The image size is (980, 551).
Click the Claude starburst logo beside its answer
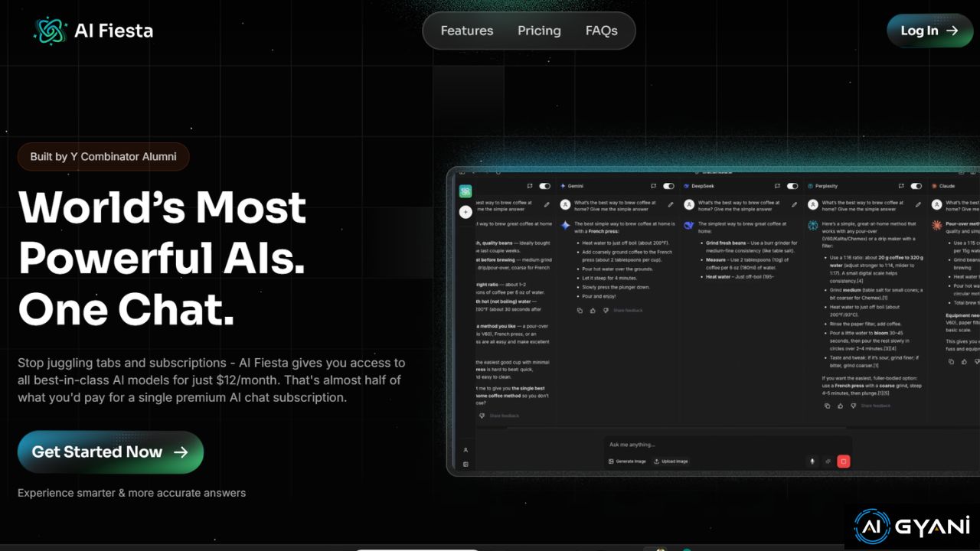pos(936,226)
